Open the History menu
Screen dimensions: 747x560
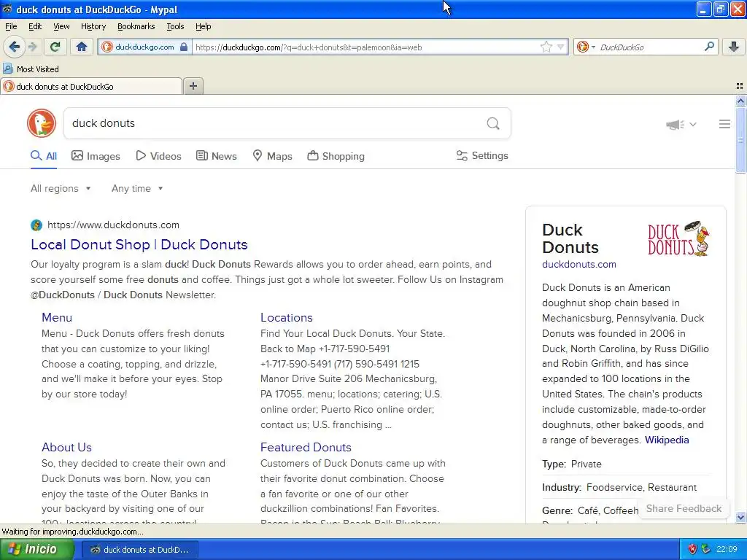click(93, 26)
